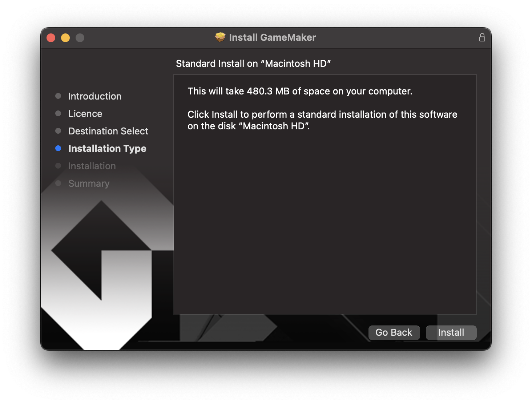This screenshot has width=532, height=404.
Task: Click the dimmed Summary step
Action: [89, 183]
